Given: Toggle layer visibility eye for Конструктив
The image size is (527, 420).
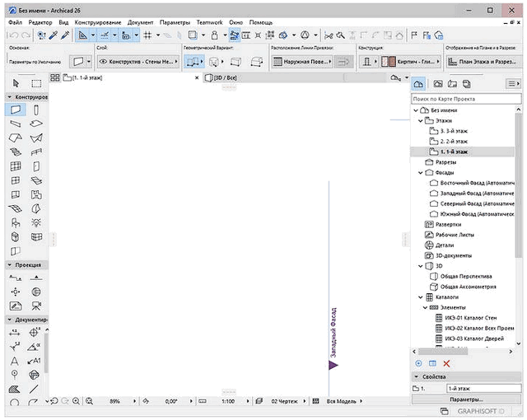Looking at the screenshot, I should pyautogui.click(x=104, y=62).
